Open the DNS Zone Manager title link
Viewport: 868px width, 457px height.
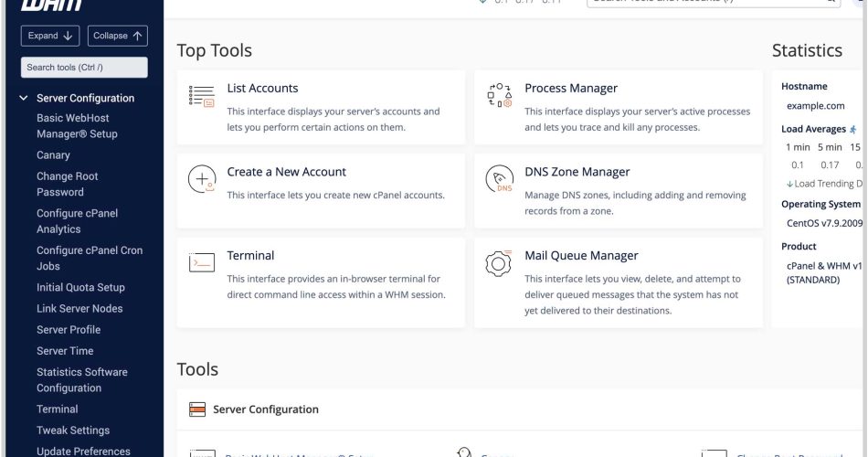coord(577,172)
